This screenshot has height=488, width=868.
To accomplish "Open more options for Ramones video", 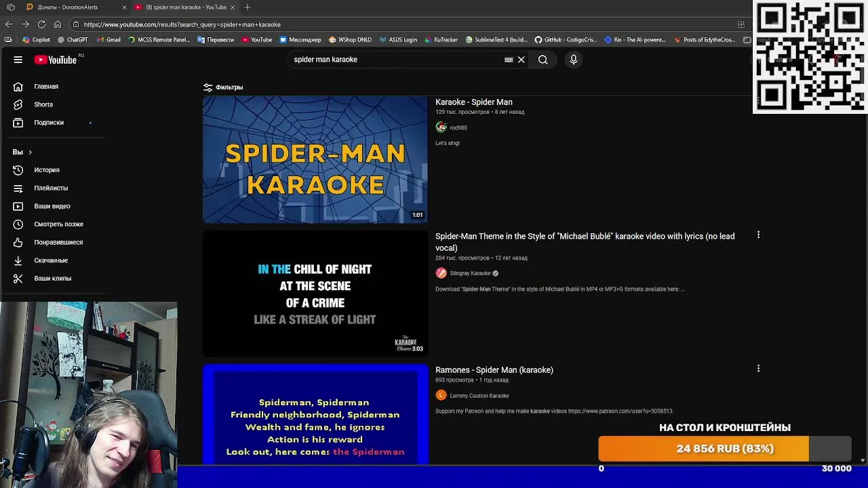I will (758, 369).
